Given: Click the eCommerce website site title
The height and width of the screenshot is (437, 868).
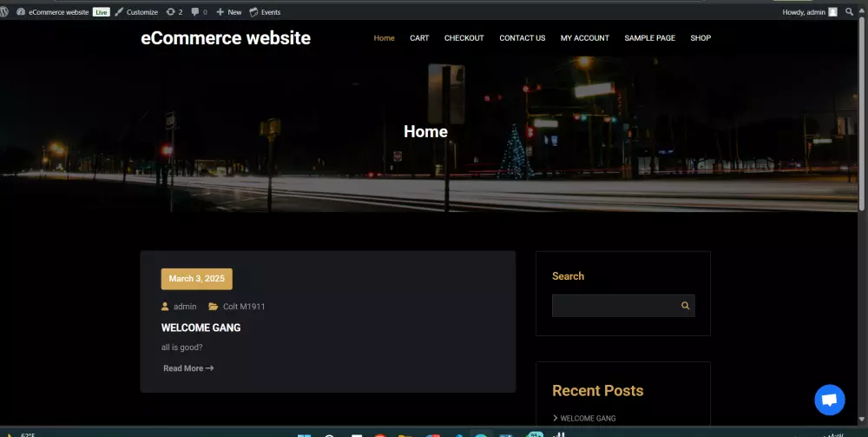Looking at the screenshot, I should [x=226, y=38].
